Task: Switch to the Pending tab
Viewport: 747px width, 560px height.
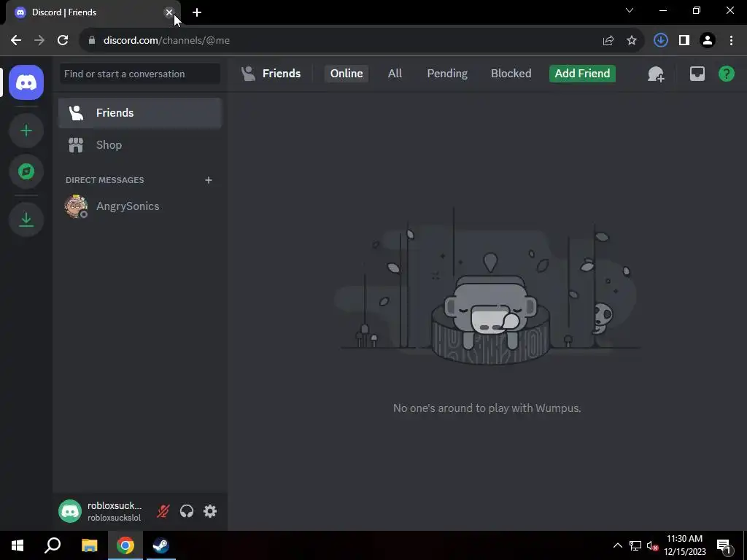Action: pyautogui.click(x=447, y=74)
